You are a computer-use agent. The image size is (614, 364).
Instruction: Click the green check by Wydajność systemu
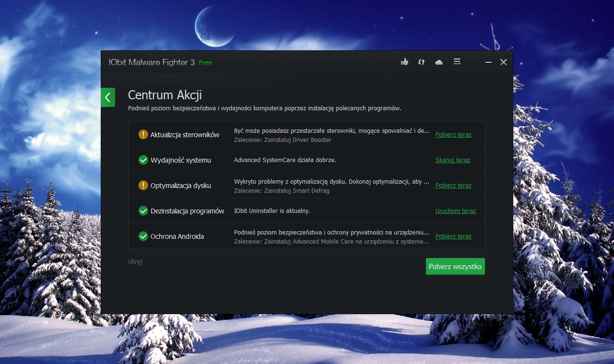pyautogui.click(x=143, y=160)
